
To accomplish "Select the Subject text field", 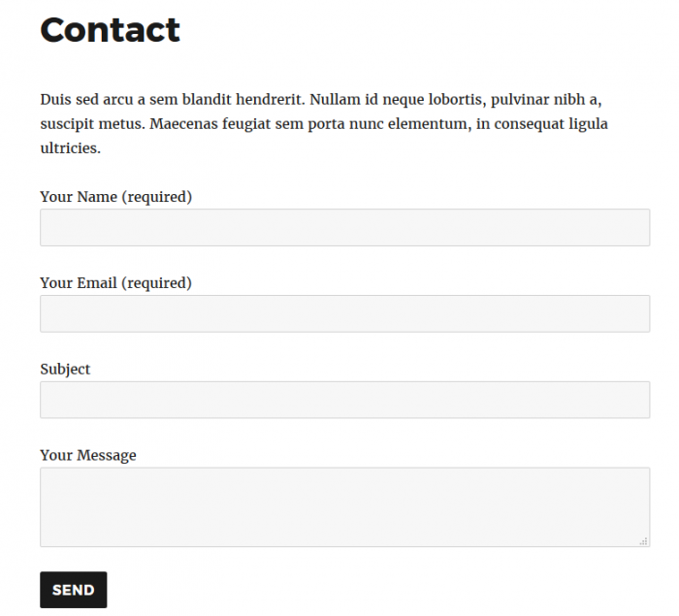I will (344, 400).
